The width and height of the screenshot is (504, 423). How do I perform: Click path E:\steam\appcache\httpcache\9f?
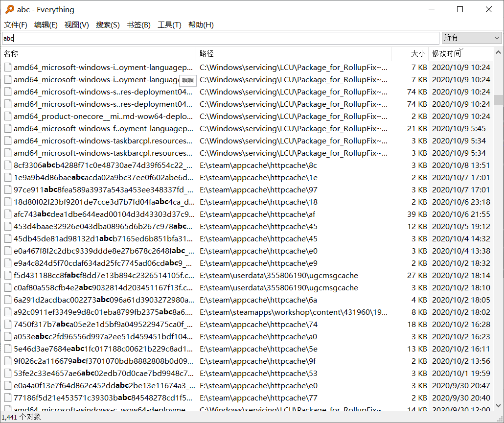pos(257,361)
